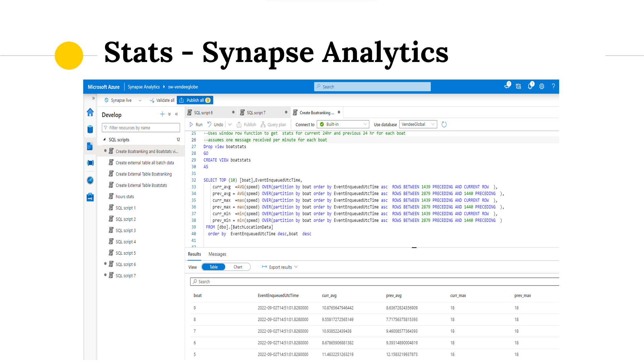Open the Data hub cylinder icon

pos(90,129)
